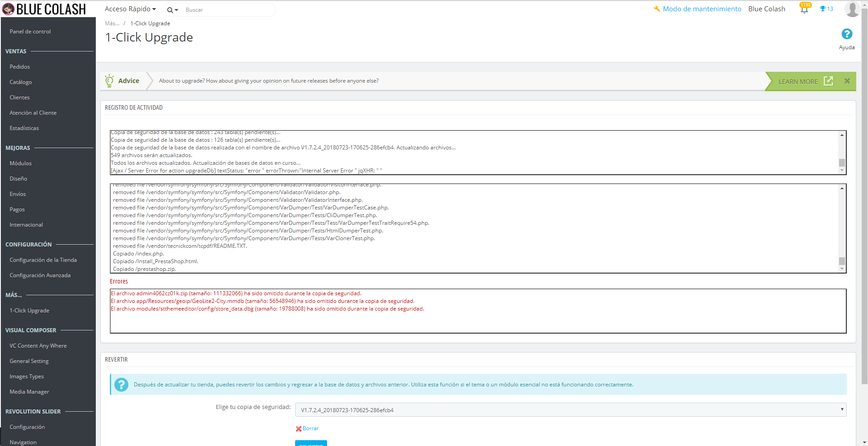Click scrollbar thumb of file log box
The height and width of the screenshot is (446, 868).
(x=842, y=261)
